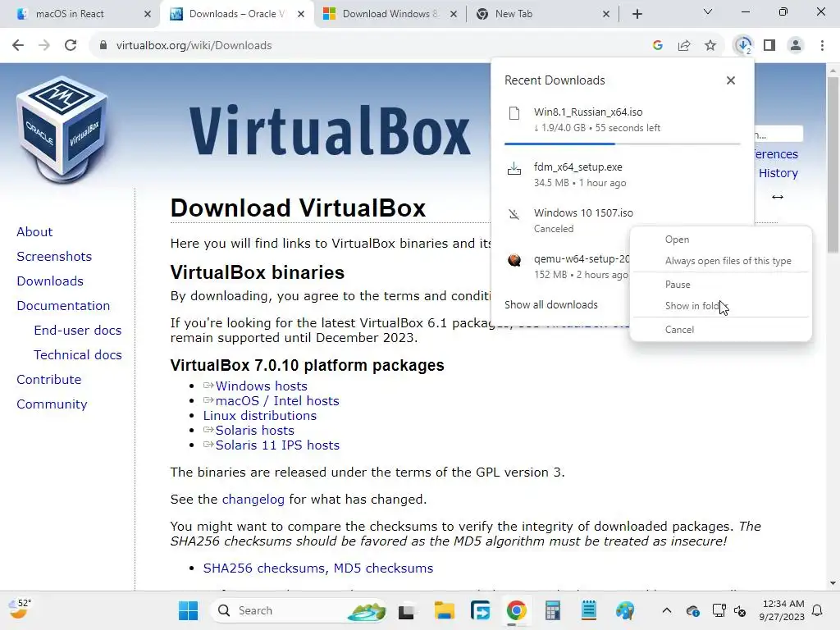Click the VirtualBox cube logo
Image resolution: width=840 pixels, height=630 pixels.
[x=62, y=129]
